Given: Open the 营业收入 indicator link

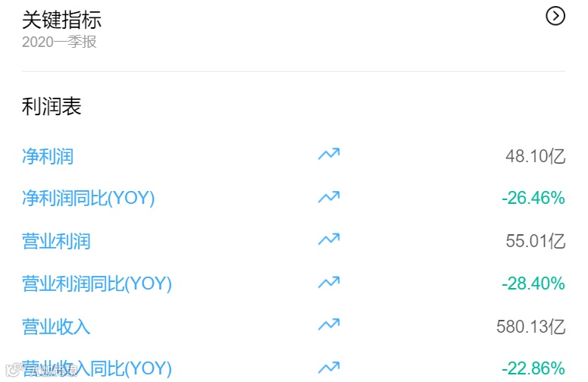Looking at the screenshot, I should point(56,327).
